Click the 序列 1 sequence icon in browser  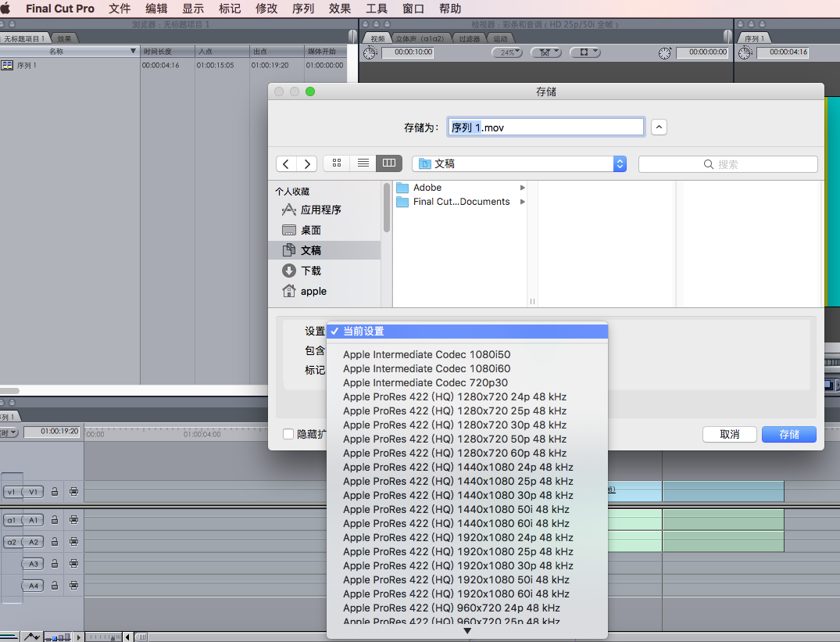(7, 66)
